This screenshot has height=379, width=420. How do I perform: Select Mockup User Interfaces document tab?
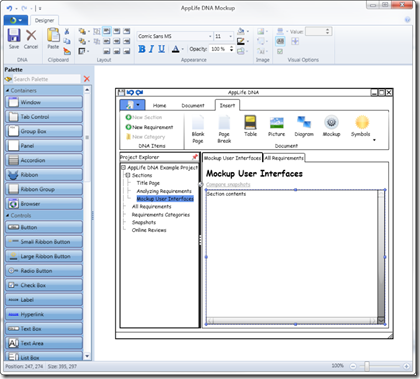pos(232,158)
